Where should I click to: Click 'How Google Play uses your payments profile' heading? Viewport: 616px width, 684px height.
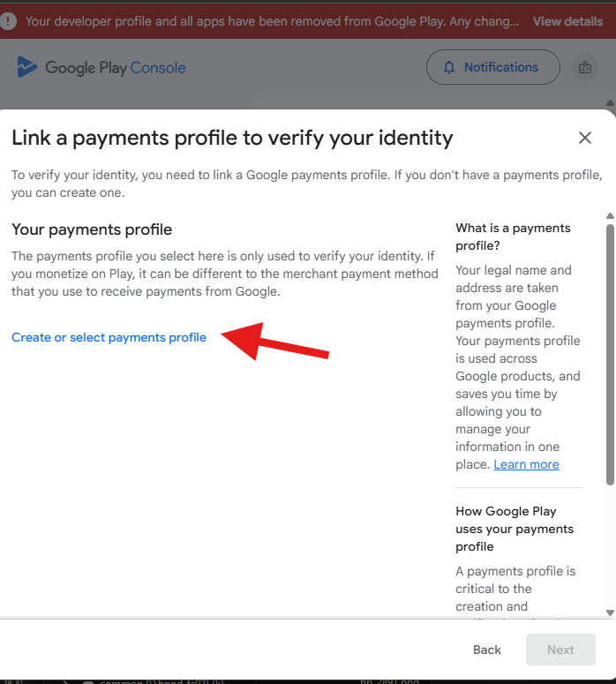(x=515, y=529)
